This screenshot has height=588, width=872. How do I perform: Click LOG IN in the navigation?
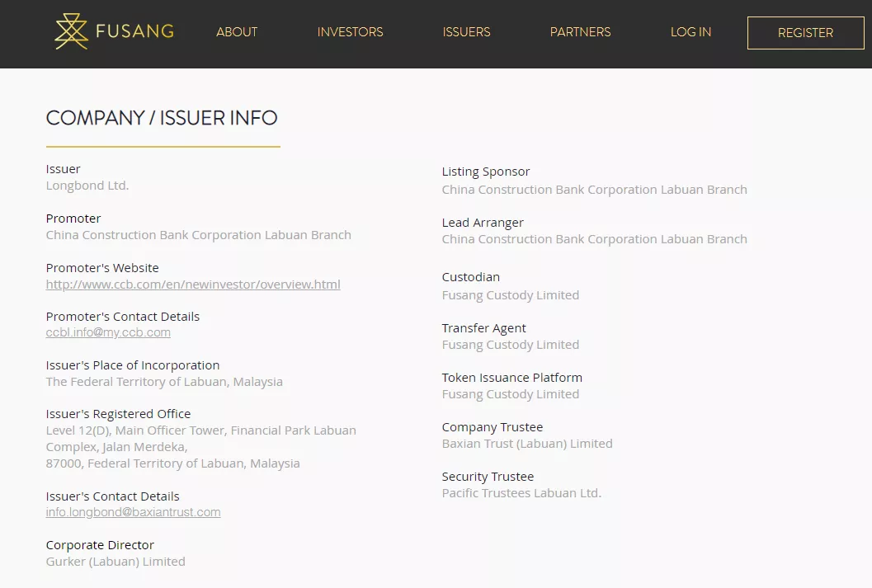[x=691, y=32]
